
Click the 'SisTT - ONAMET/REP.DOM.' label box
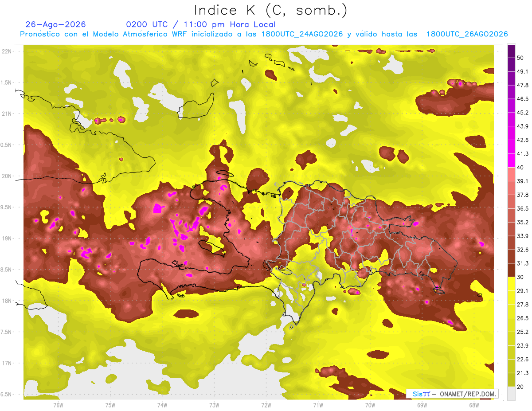(452, 394)
